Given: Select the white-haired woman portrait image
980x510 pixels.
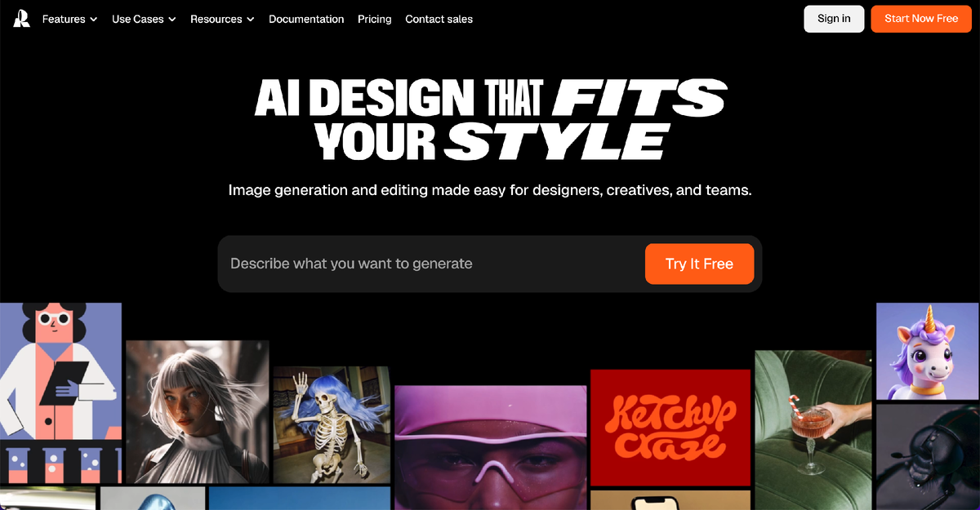Looking at the screenshot, I should pos(198,412).
